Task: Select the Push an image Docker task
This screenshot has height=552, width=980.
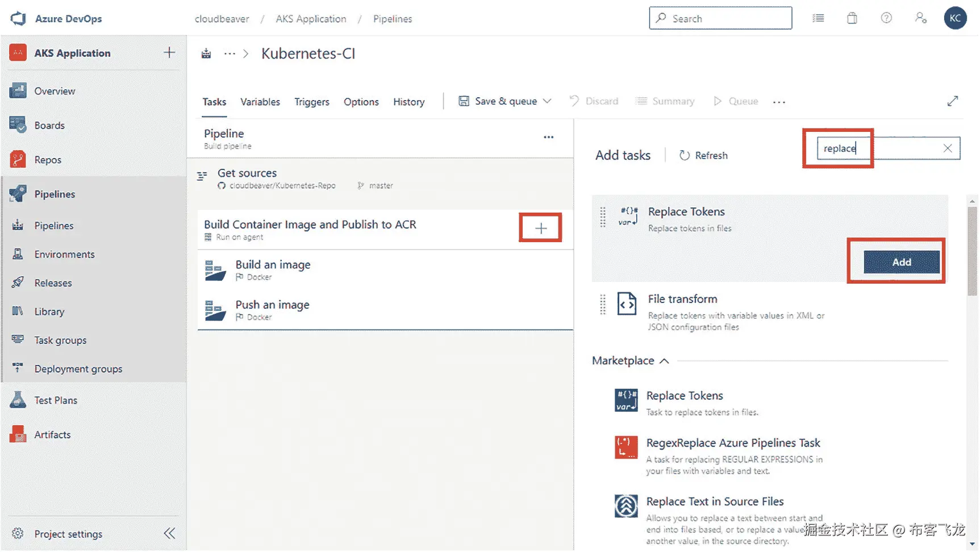Action: tap(385, 310)
